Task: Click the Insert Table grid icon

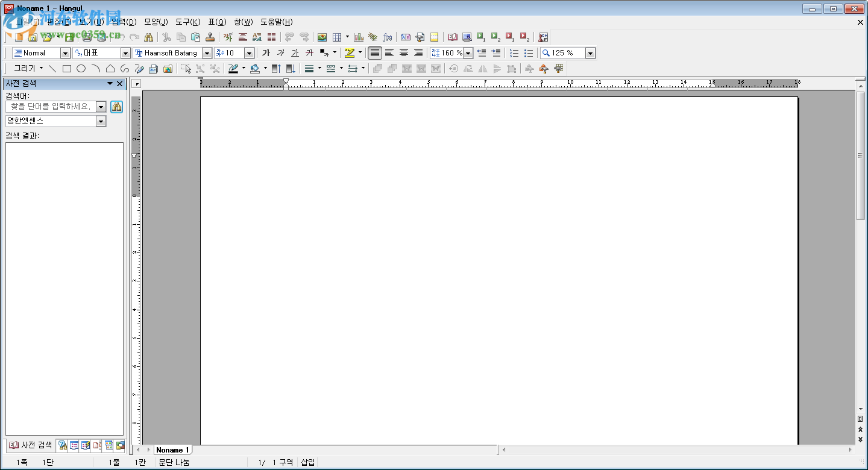Action: pyautogui.click(x=337, y=37)
